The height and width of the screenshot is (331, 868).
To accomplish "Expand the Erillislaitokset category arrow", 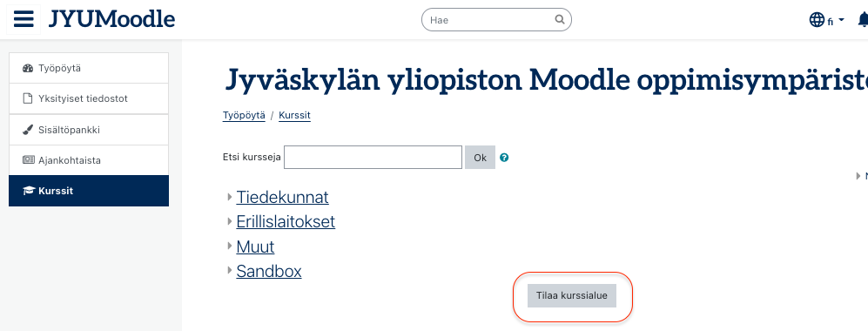I will click(x=230, y=221).
